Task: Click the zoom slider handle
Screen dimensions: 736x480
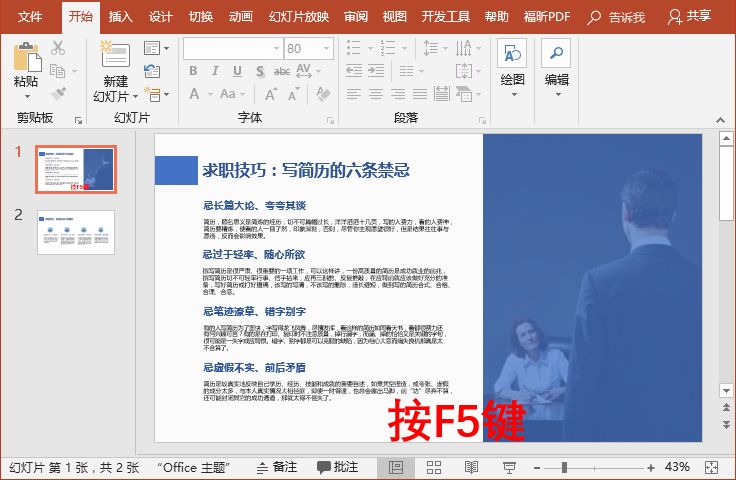Action: pyautogui.click(x=564, y=467)
